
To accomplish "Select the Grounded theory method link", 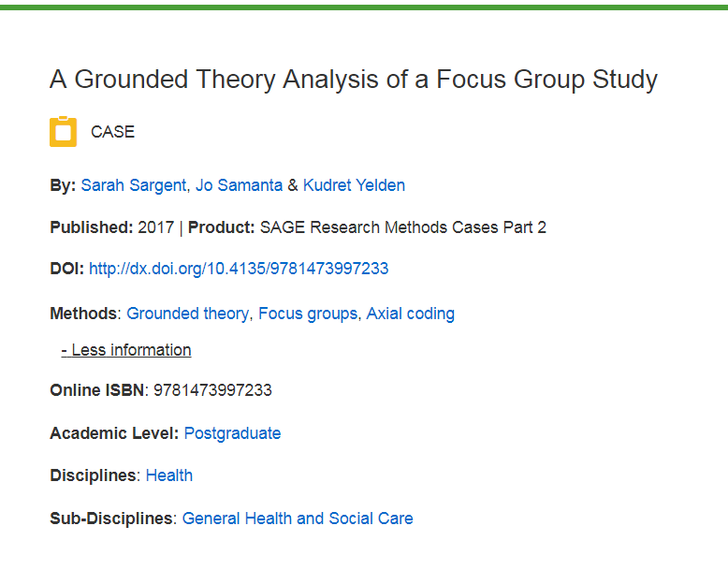I will 188,314.
